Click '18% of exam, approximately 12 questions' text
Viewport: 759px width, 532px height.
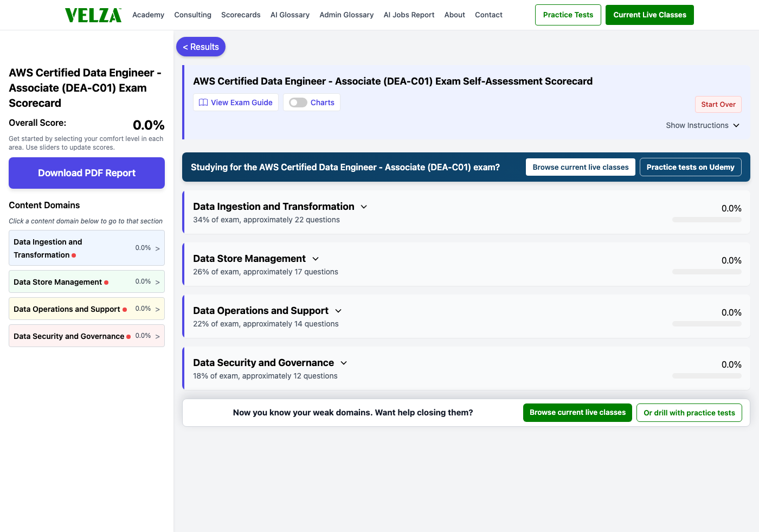pyautogui.click(x=265, y=376)
